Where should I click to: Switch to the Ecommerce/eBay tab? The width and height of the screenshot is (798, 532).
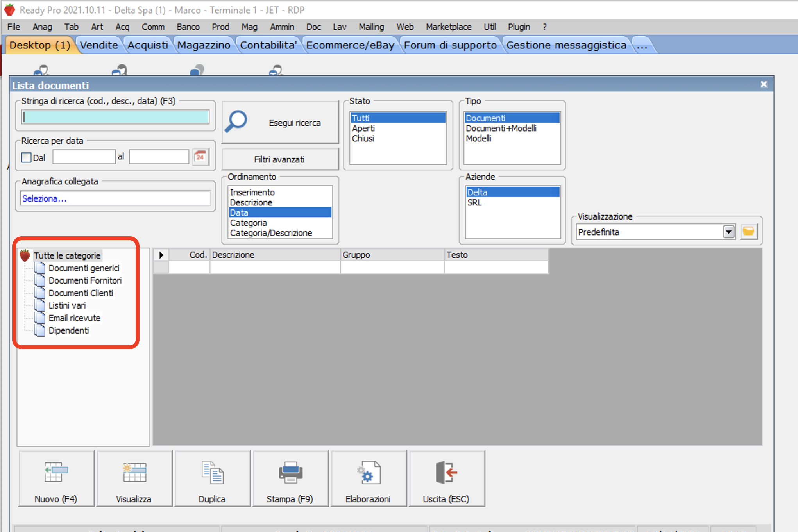pos(350,45)
